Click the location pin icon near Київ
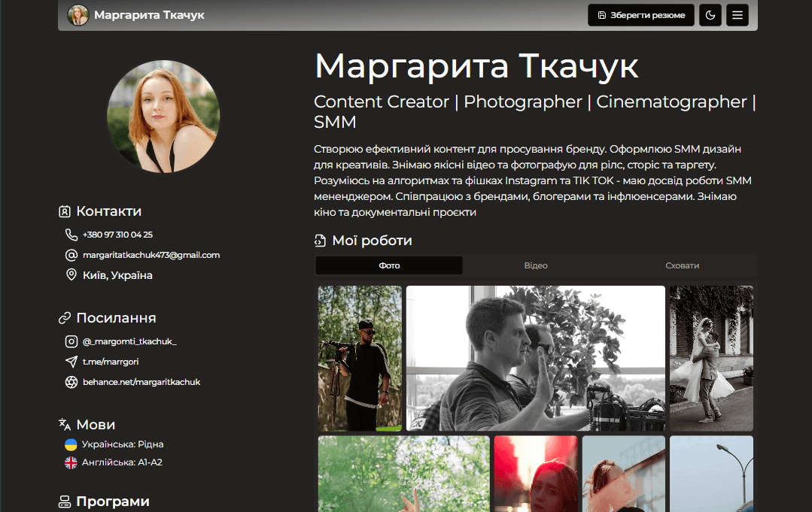Viewport: 812px width, 512px height. (x=71, y=275)
